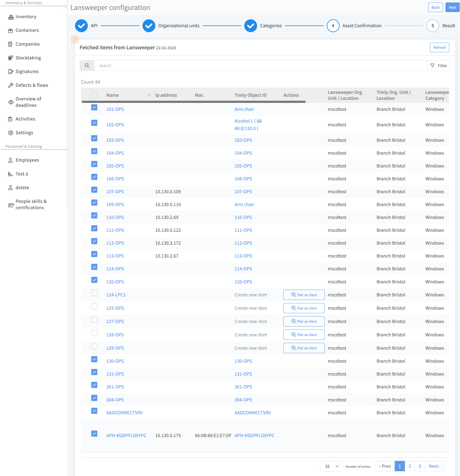Click the Categories step checkmark

[x=251, y=26]
